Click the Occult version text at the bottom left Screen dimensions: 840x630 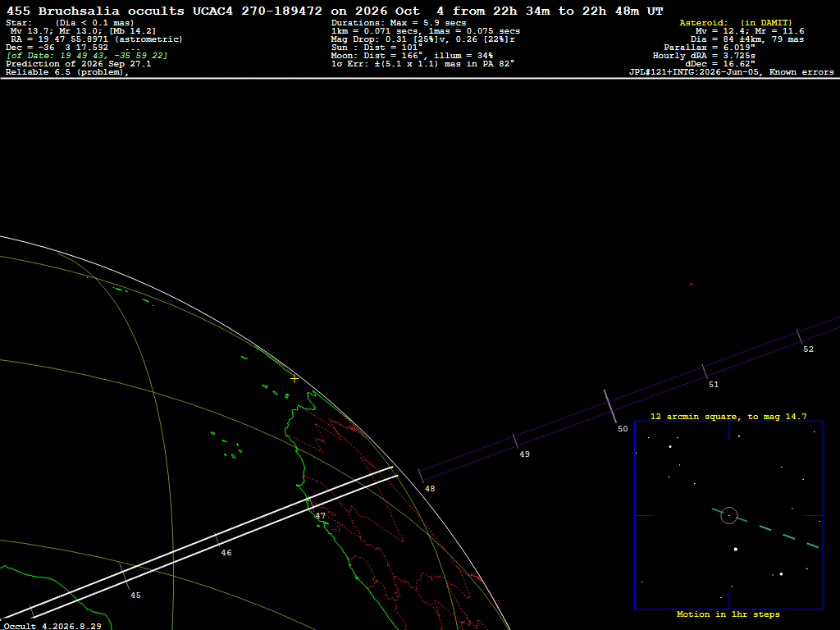52,626
